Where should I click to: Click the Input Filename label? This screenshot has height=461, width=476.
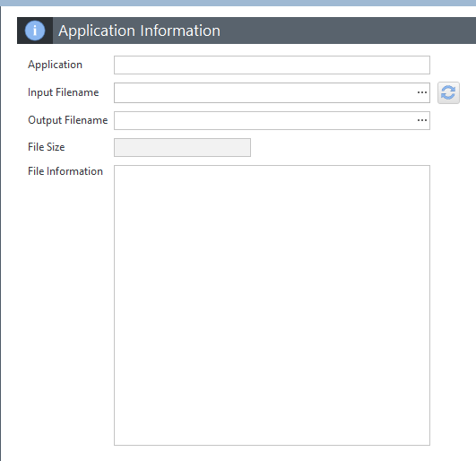[x=63, y=92]
